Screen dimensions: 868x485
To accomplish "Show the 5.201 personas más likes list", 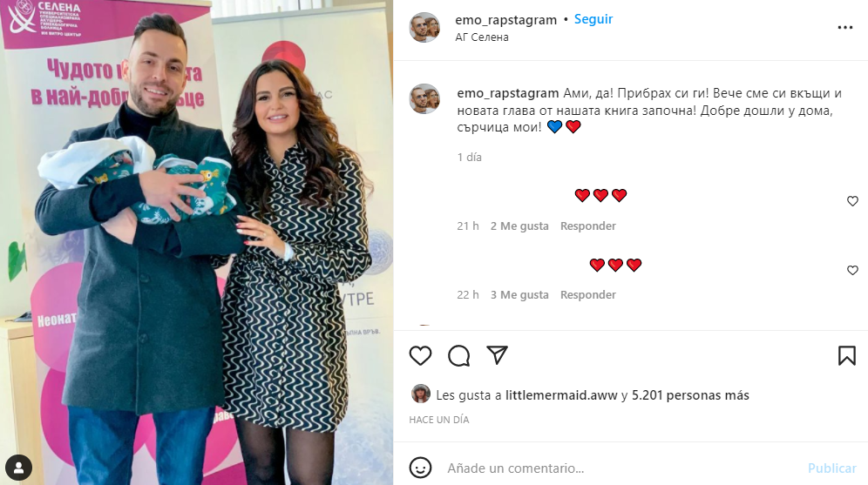I will (x=690, y=394).
